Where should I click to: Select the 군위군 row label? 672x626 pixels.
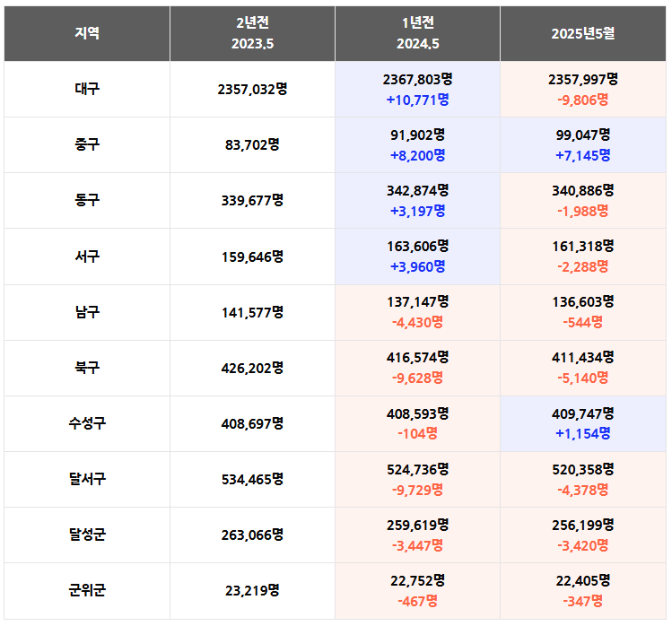coord(87,591)
